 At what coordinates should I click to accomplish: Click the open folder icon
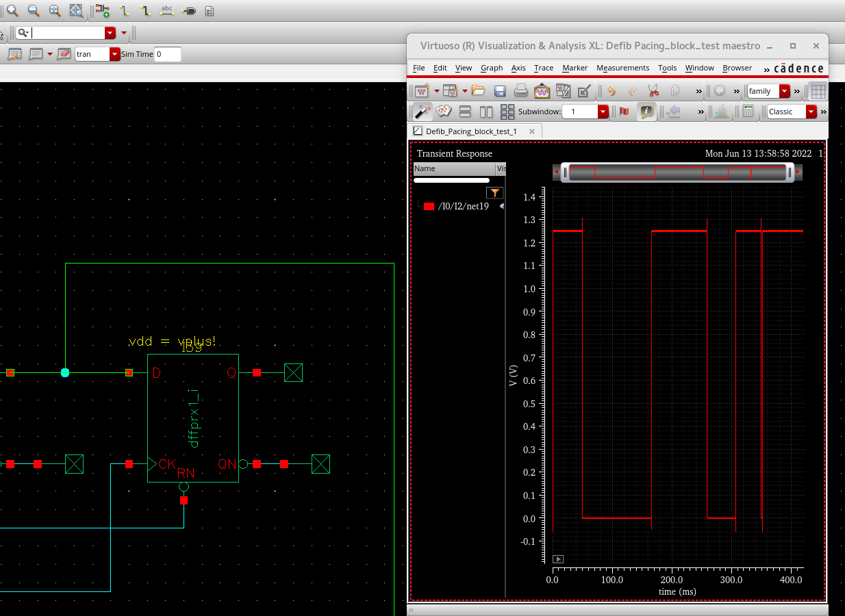[x=479, y=91]
